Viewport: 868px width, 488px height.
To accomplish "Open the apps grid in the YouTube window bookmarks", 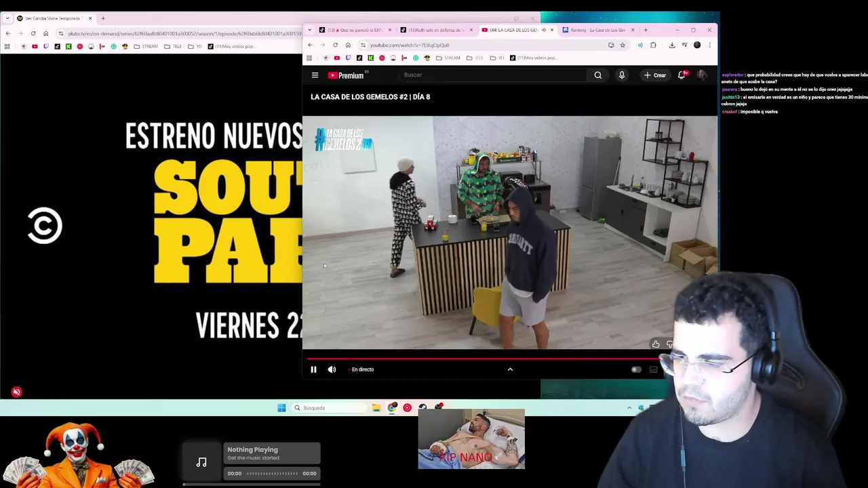I will tap(309, 58).
